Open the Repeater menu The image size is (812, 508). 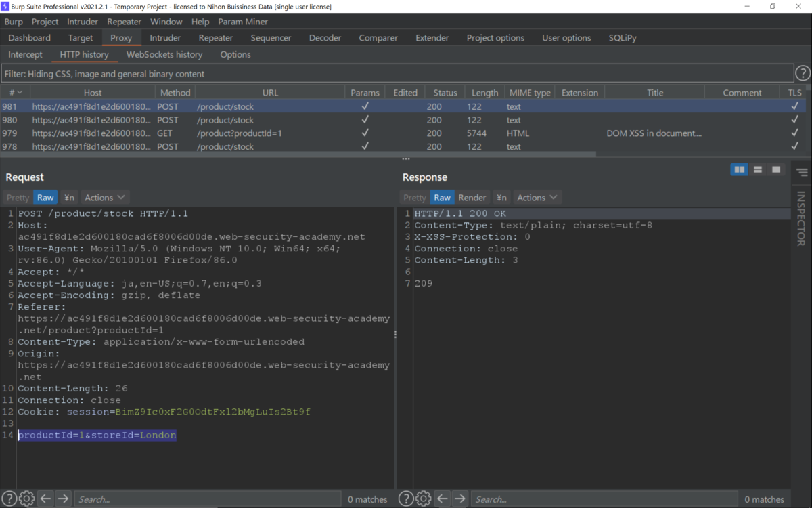[125, 22]
